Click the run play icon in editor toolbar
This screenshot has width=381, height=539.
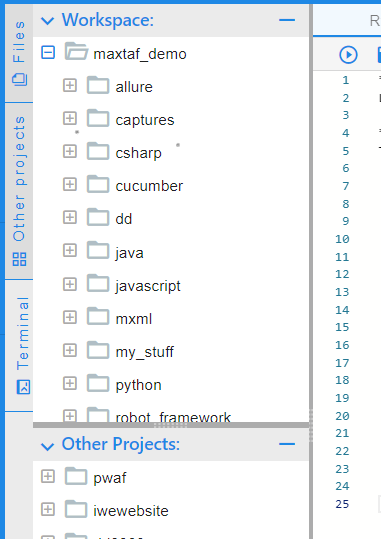(348, 55)
